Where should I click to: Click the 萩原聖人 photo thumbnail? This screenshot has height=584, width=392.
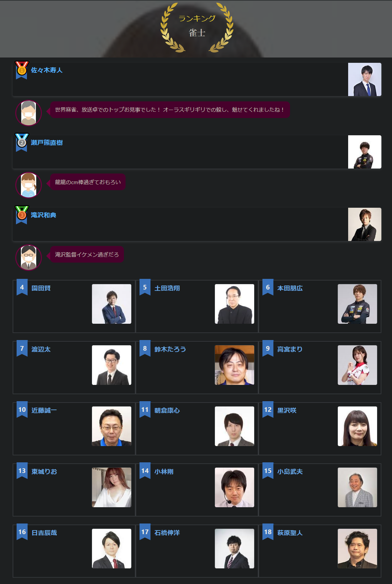(x=357, y=548)
